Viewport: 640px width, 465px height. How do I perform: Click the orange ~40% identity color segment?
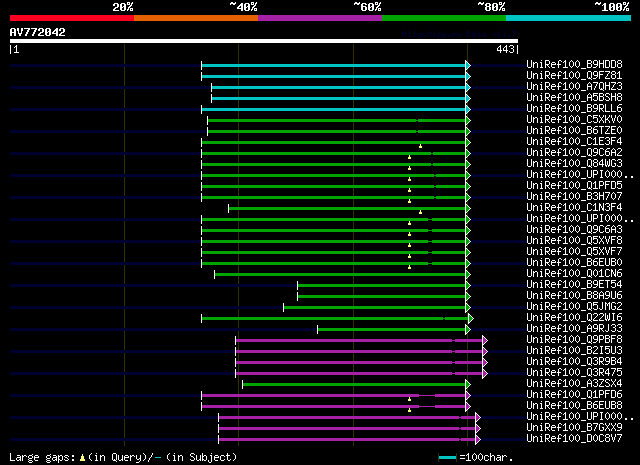(x=196, y=18)
